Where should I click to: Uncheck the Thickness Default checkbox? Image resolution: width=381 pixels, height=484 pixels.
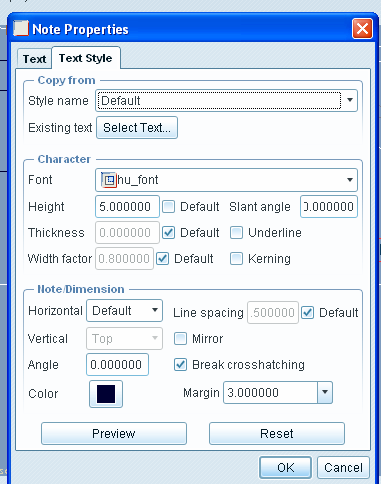pyautogui.click(x=168, y=233)
